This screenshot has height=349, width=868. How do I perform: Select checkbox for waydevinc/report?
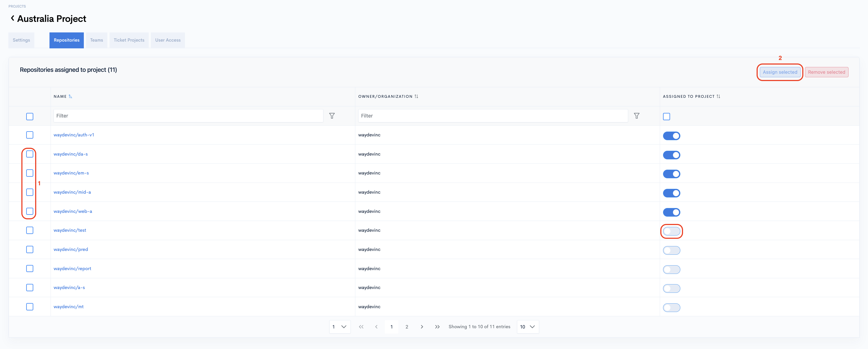click(x=30, y=269)
